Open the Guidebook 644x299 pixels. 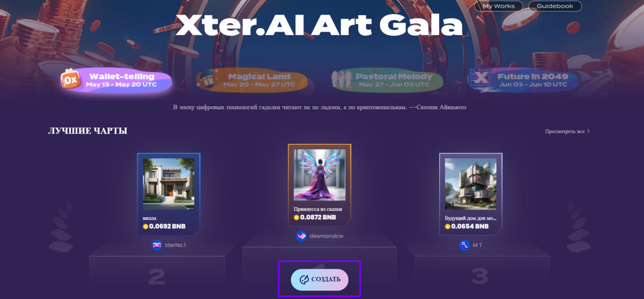555,6
